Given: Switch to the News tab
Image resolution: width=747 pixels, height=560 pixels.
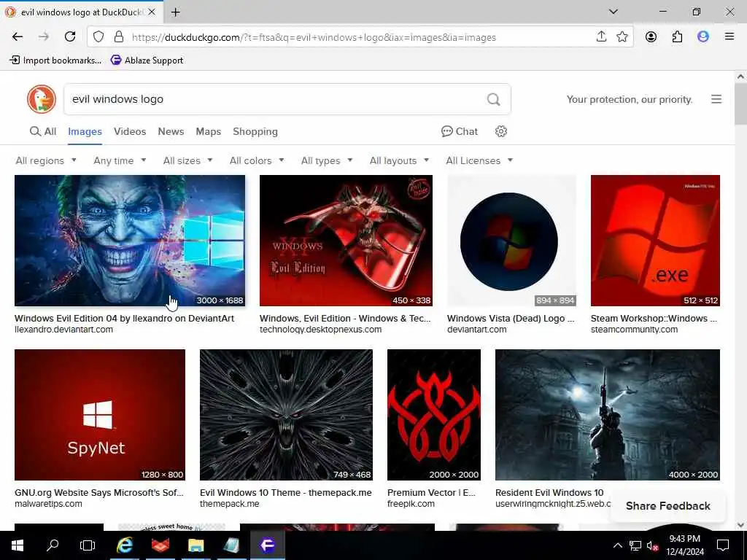Looking at the screenshot, I should [171, 131].
